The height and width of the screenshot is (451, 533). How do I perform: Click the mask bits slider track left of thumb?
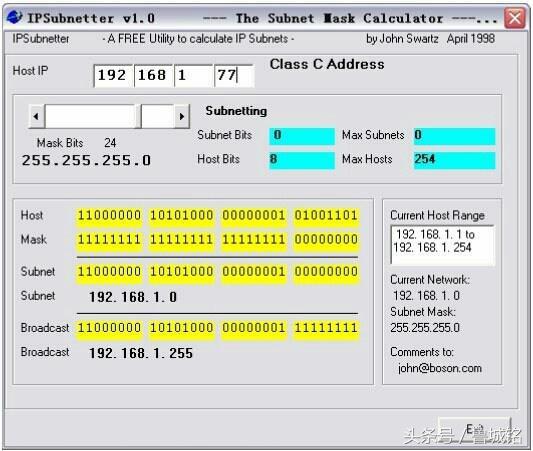90,116
